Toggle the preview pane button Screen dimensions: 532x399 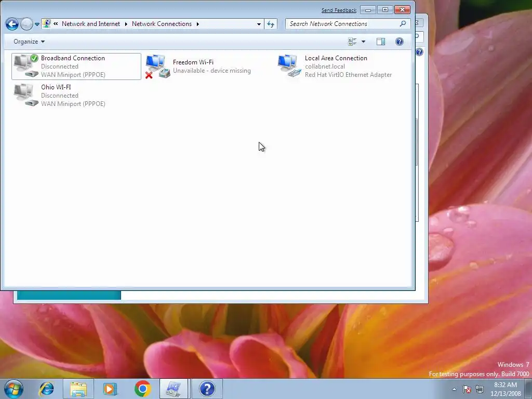pyautogui.click(x=381, y=42)
